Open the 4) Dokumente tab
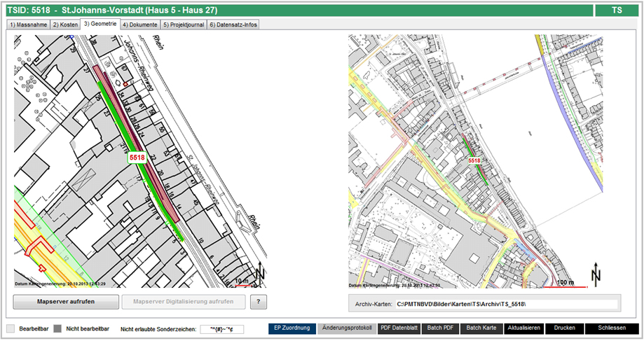 click(x=139, y=25)
